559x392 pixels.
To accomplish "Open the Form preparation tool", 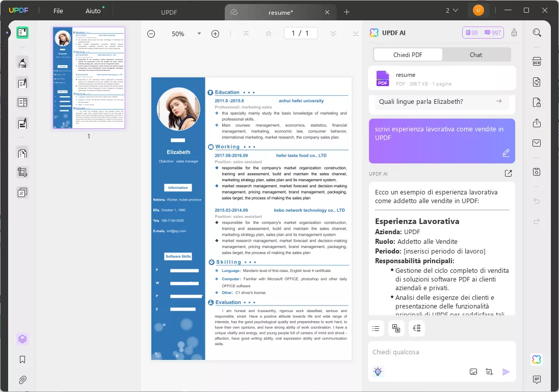I will click(x=22, y=102).
